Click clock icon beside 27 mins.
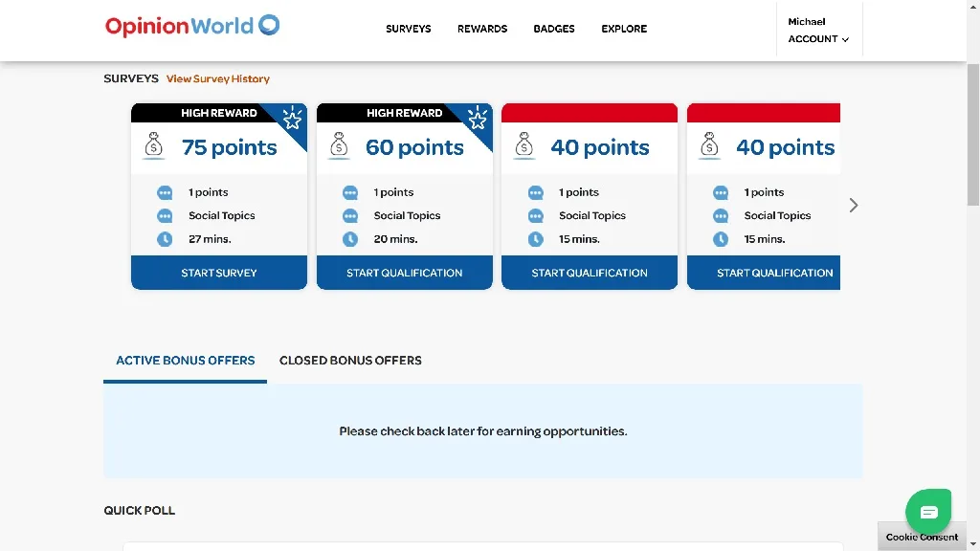Image resolution: width=980 pixels, height=551 pixels. (x=165, y=239)
